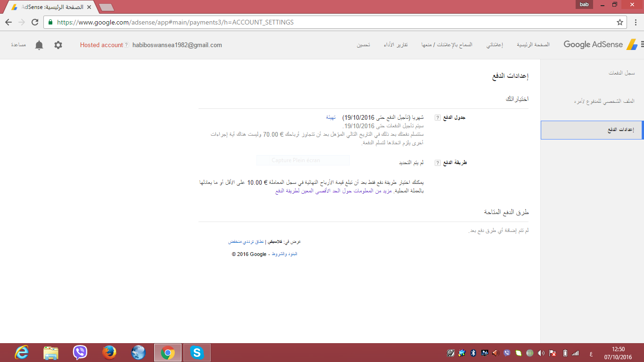Click the account email habiboswansea1982@gmail.com
The height and width of the screenshot is (362, 644).
[x=177, y=45]
